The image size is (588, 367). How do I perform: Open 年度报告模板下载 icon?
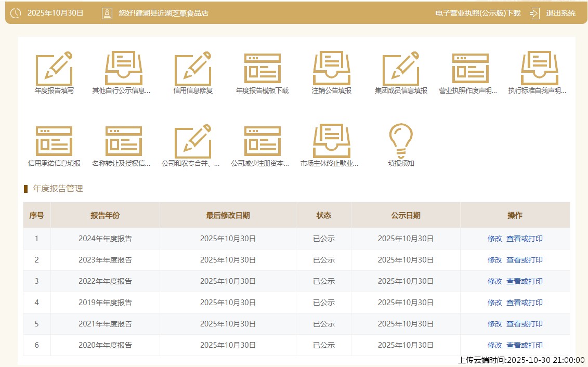(263, 69)
